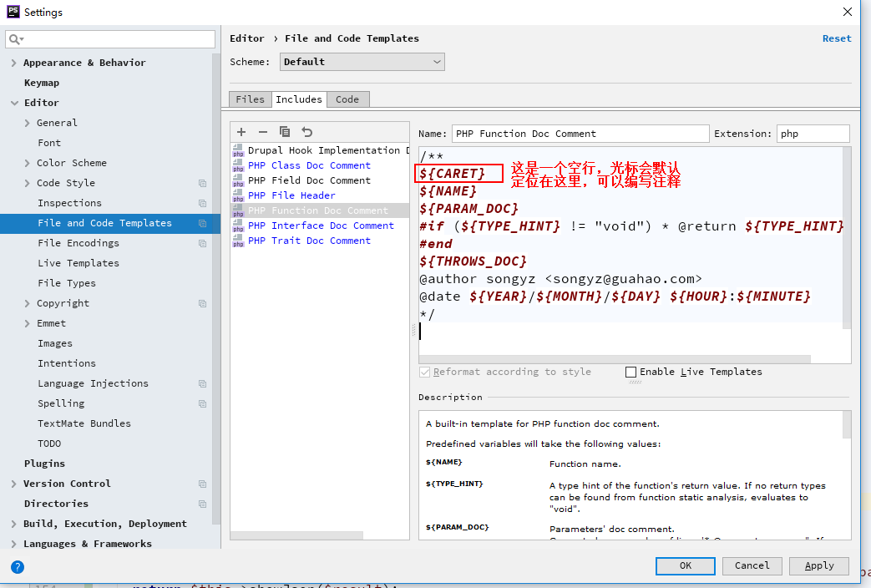Image resolution: width=871 pixels, height=588 pixels.
Task: Enable Live Templates checkbox
Action: (631, 372)
